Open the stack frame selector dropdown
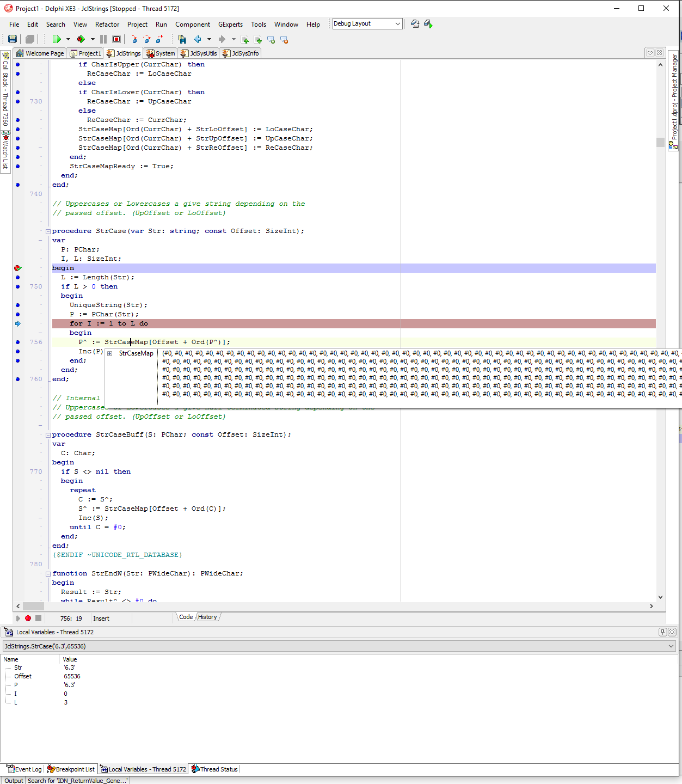The image size is (682, 784). pyautogui.click(x=671, y=646)
